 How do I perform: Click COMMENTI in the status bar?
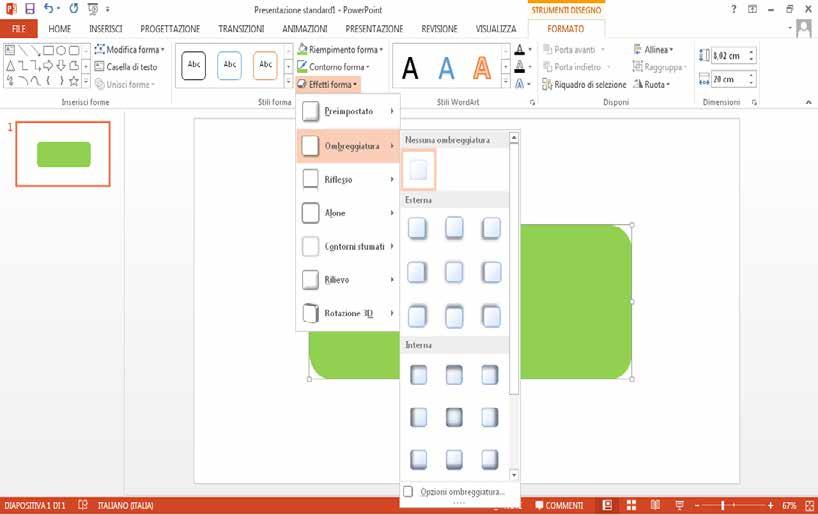point(559,505)
